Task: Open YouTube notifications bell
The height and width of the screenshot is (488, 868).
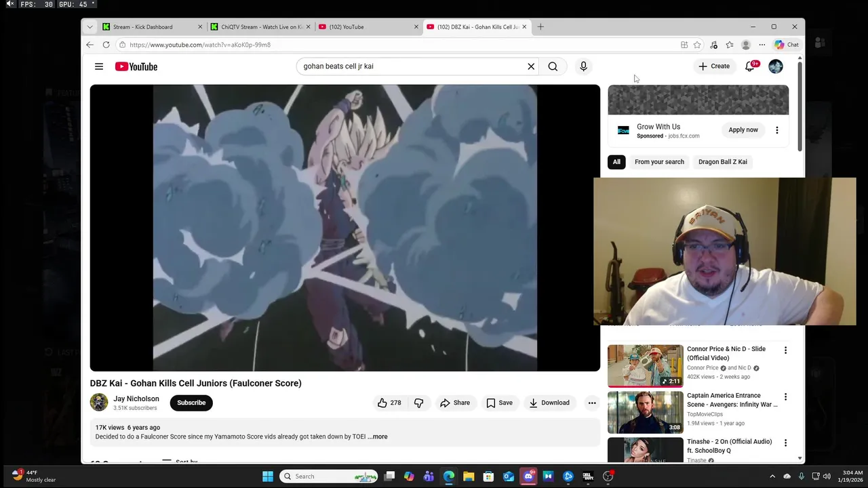Action: (x=750, y=66)
